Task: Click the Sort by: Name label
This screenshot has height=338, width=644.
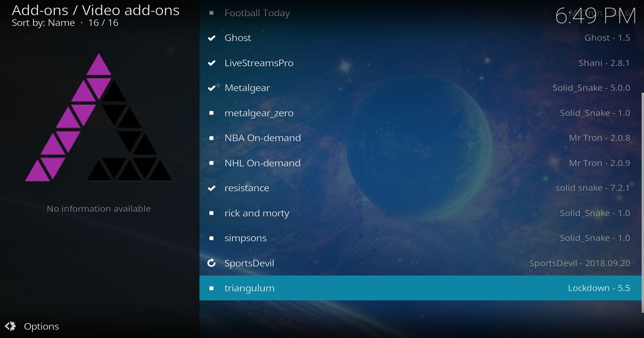Action: [x=43, y=23]
